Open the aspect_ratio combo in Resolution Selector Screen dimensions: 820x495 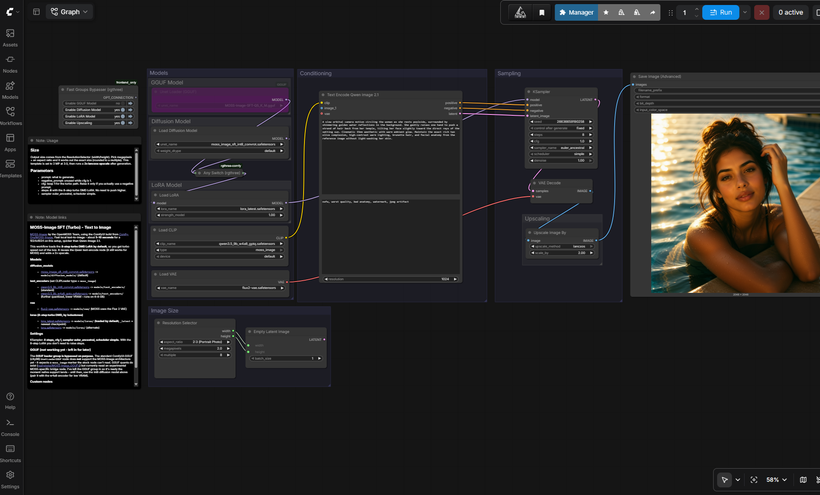195,342
